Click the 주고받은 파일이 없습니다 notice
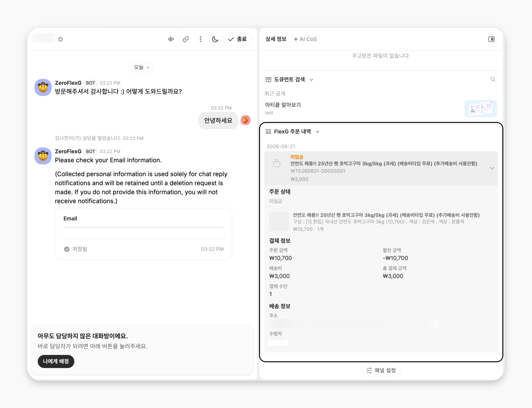The width and height of the screenshot is (532, 408). 381,56
